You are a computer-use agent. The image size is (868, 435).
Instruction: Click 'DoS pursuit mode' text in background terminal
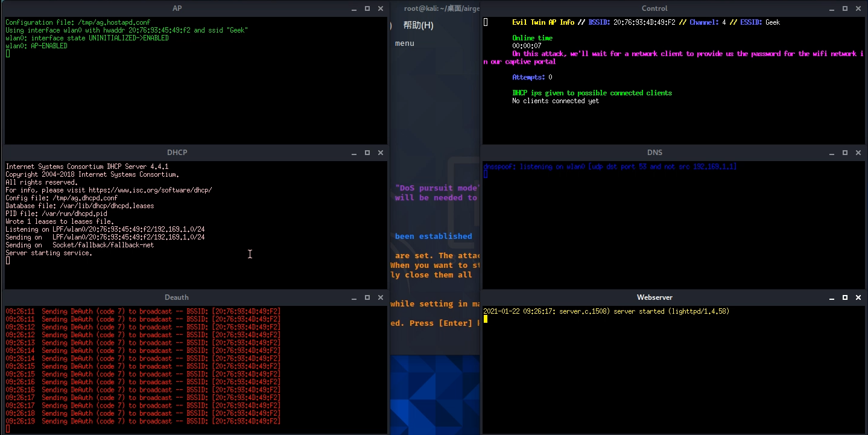point(437,188)
